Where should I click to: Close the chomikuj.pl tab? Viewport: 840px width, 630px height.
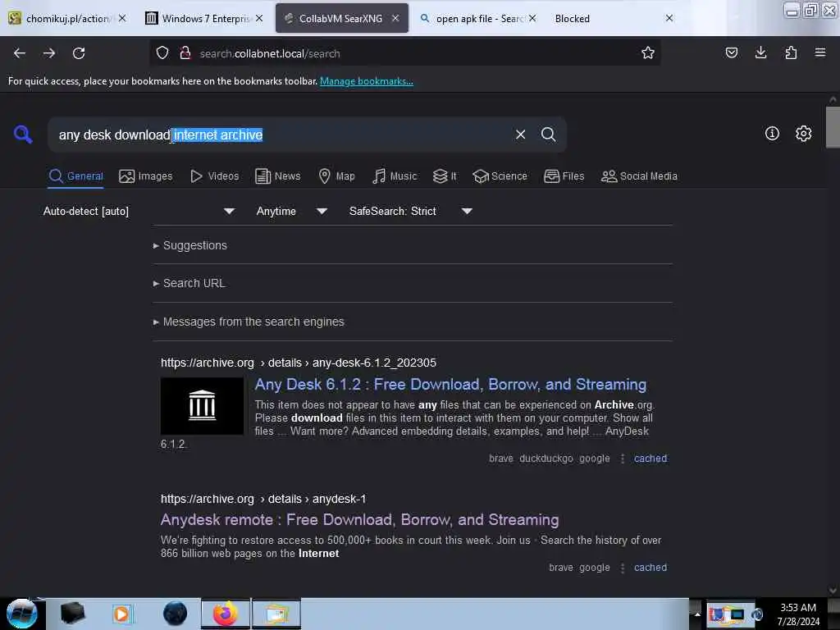point(122,18)
